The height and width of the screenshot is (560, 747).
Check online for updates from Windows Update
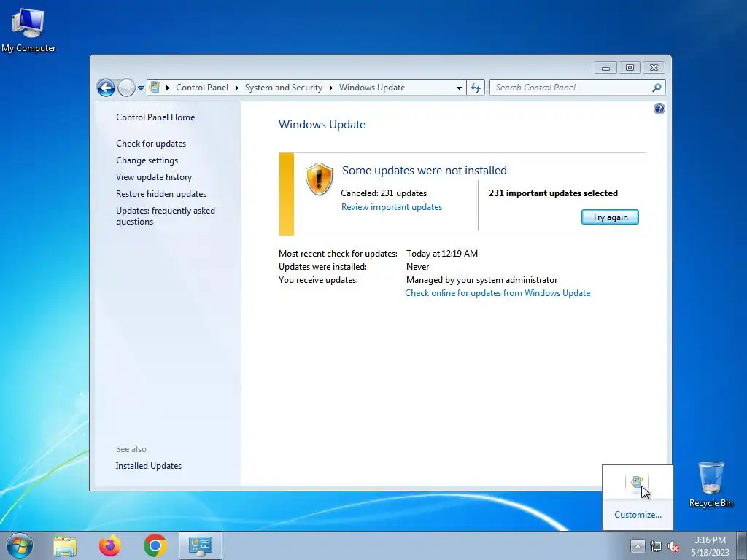pos(498,293)
